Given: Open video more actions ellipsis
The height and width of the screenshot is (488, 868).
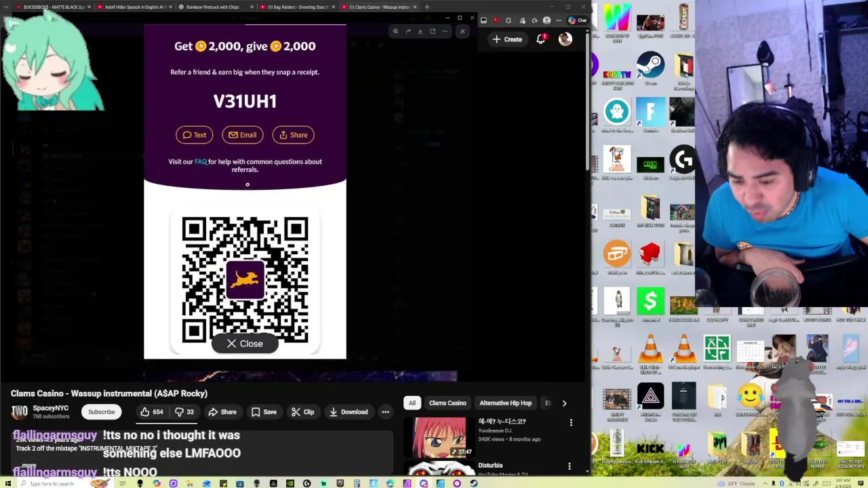Looking at the screenshot, I should point(385,412).
